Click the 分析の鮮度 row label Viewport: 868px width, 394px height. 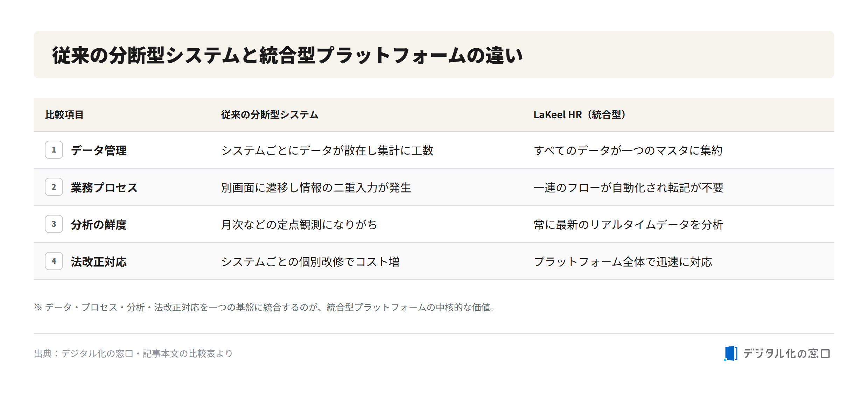click(99, 225)
